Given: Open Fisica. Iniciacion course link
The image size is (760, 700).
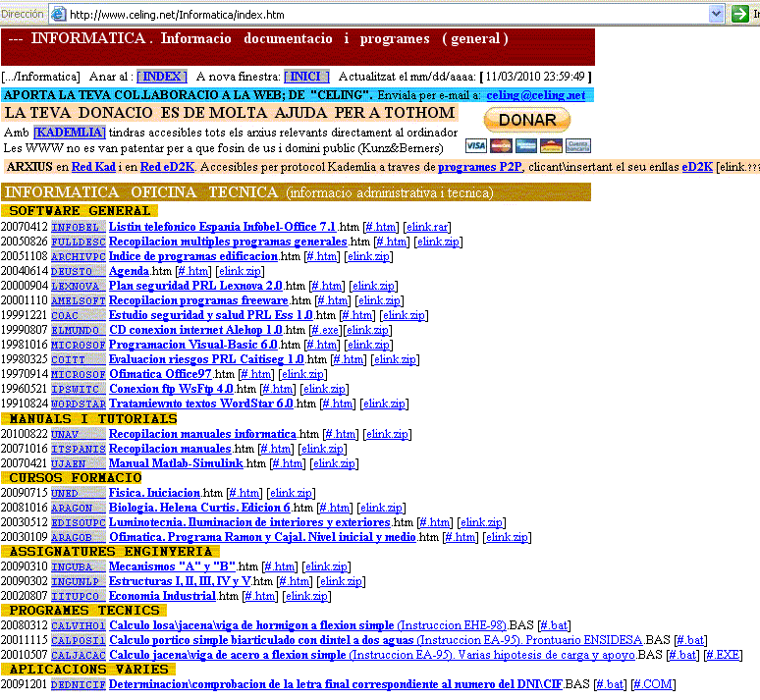Looking at the screenshot, I should (x=154, y=493).
